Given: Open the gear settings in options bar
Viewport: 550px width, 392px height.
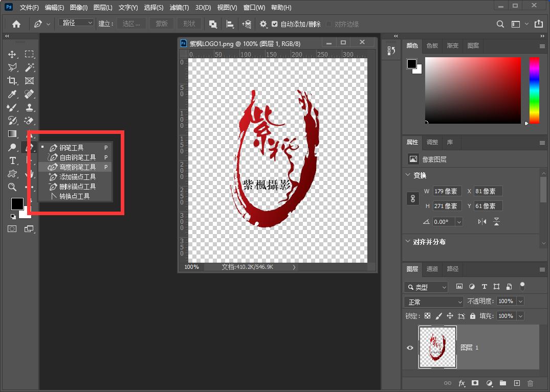Looking at the screenshot, I should coord(263,24).
